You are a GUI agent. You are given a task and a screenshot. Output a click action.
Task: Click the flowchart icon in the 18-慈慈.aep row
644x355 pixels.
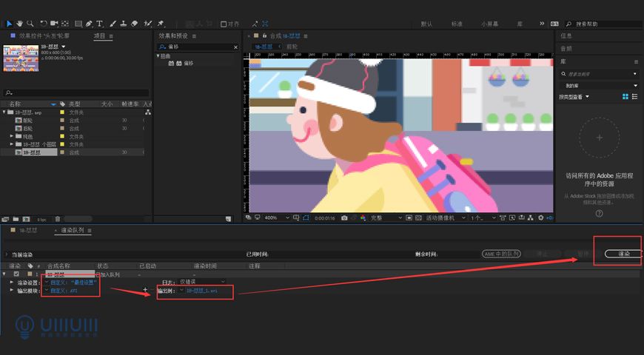148,112
